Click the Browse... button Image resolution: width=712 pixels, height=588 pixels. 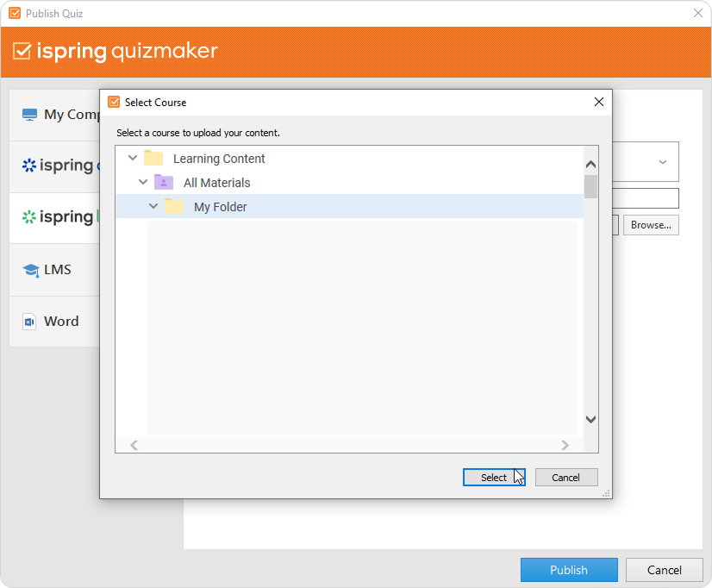pyautogui.click(x=651, y=225)
